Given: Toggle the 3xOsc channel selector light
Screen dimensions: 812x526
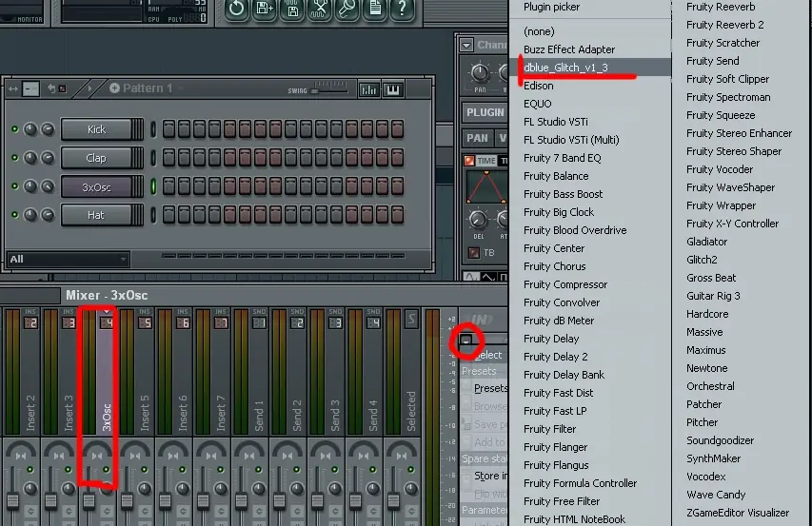Looking at the screenshot, I should (x=153, y=186).
